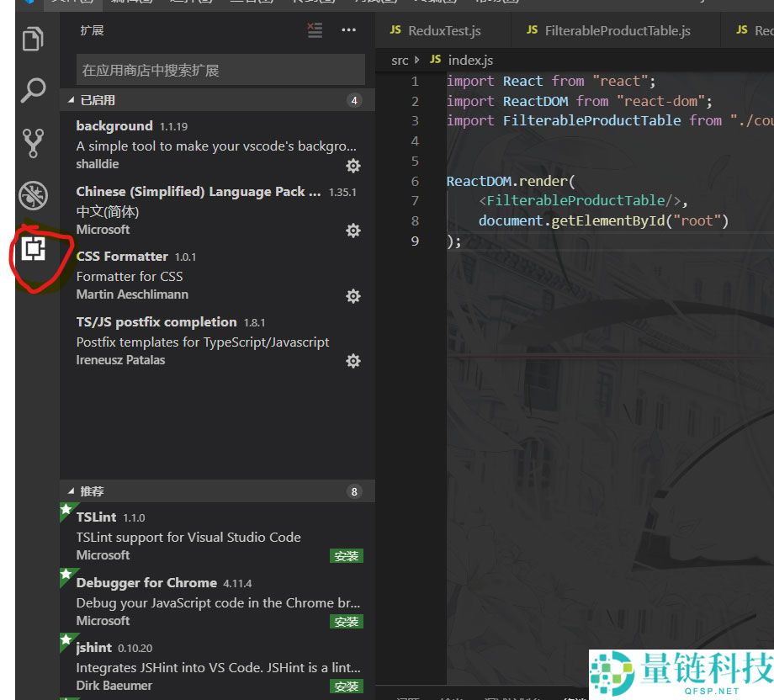774x700 pixels.
Task: Click line number 9 in editor gutter
Action: coord(415,241)
